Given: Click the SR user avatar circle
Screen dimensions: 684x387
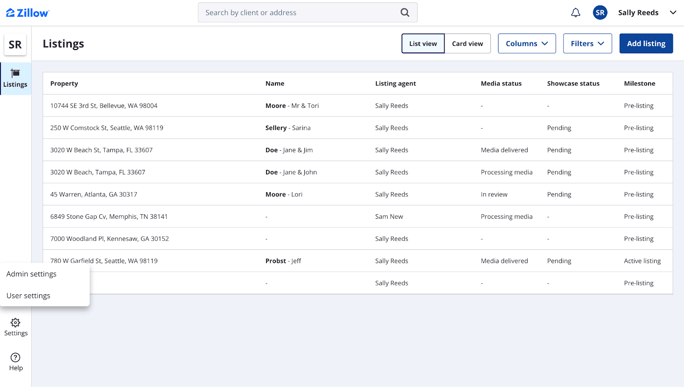Looking at the screenshot, I should 600,13.
